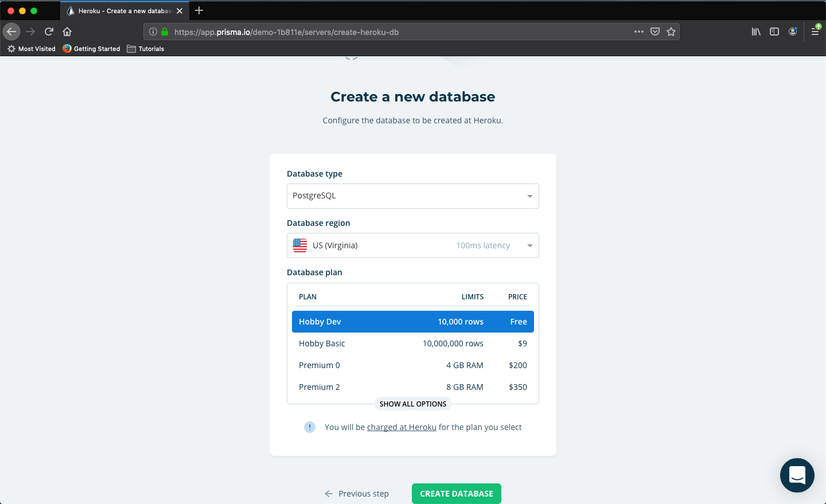The image size is (826, 504).
Task: Bookmark this page with the star icon
Action: [x=671, y=32]
